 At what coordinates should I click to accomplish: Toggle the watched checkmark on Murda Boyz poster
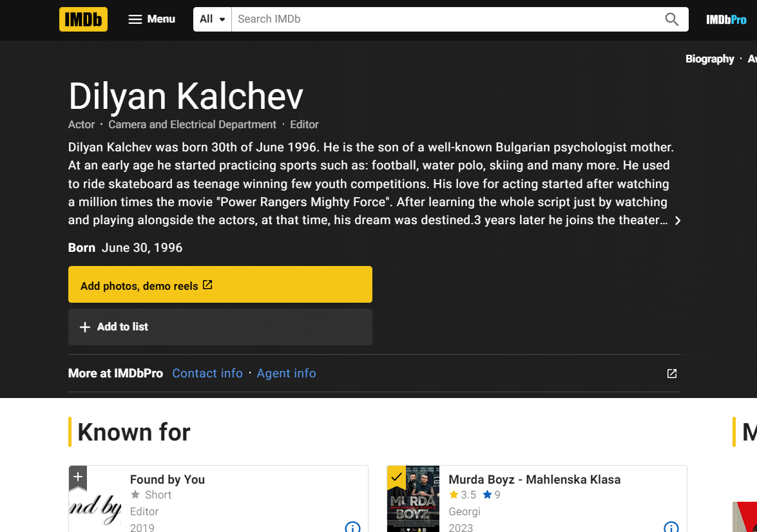click(396, 478)
